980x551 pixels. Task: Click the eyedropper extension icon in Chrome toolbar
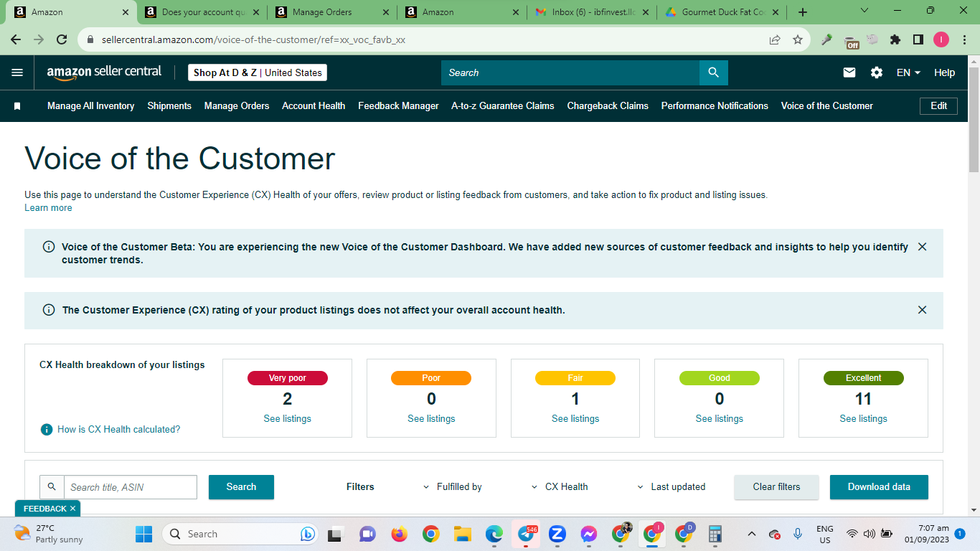827,40
